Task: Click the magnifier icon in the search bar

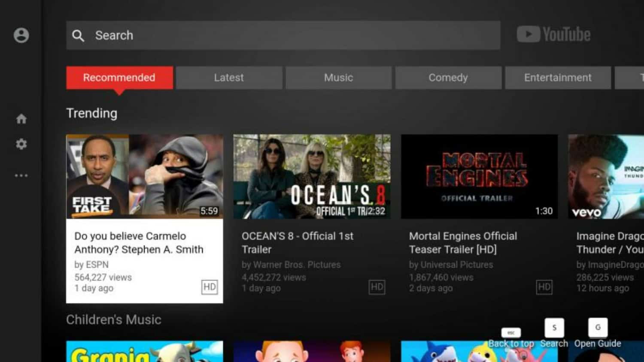Action: 78,36
